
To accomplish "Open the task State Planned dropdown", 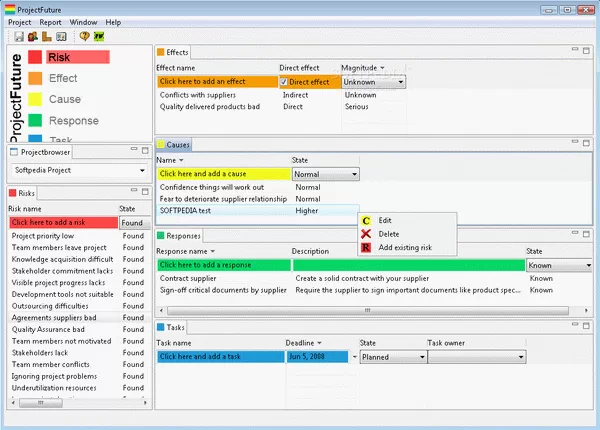I will coord(419,356).
